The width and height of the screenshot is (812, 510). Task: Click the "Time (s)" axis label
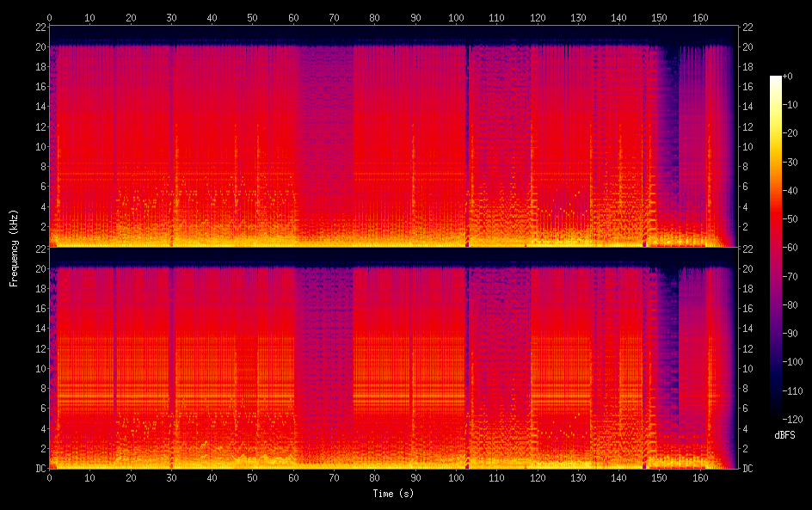392,494
